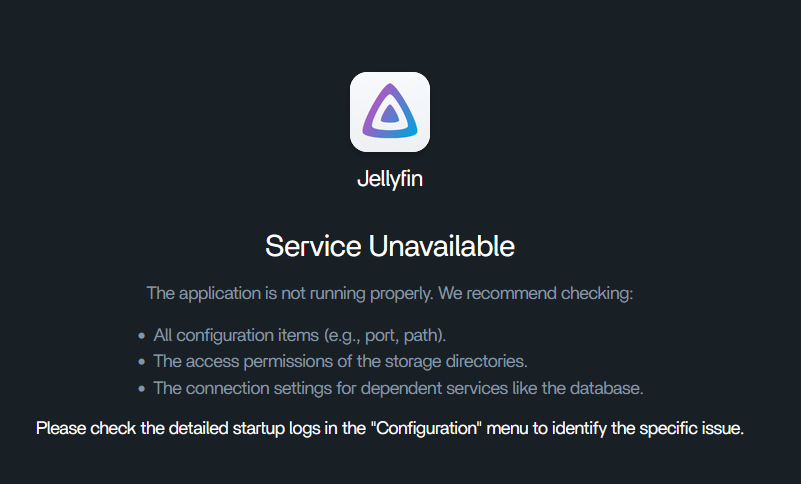Click the inner triangle of the Jellyfin logo
The image size is (801, 484).
[390, 115]
